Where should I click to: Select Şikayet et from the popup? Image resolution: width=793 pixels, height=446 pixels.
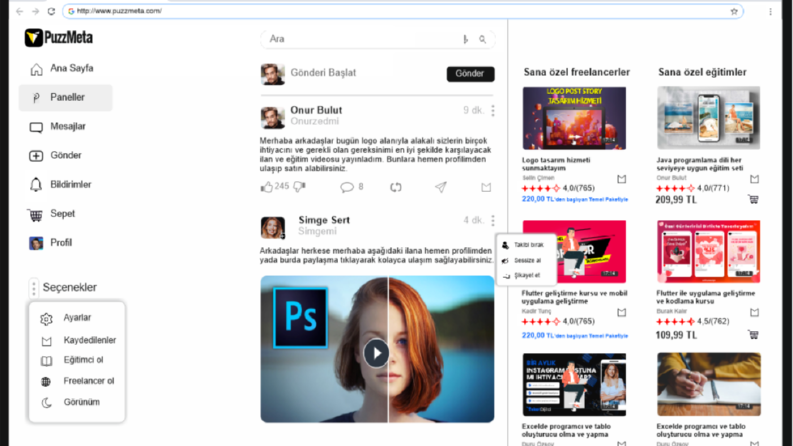tap(521, 276)
